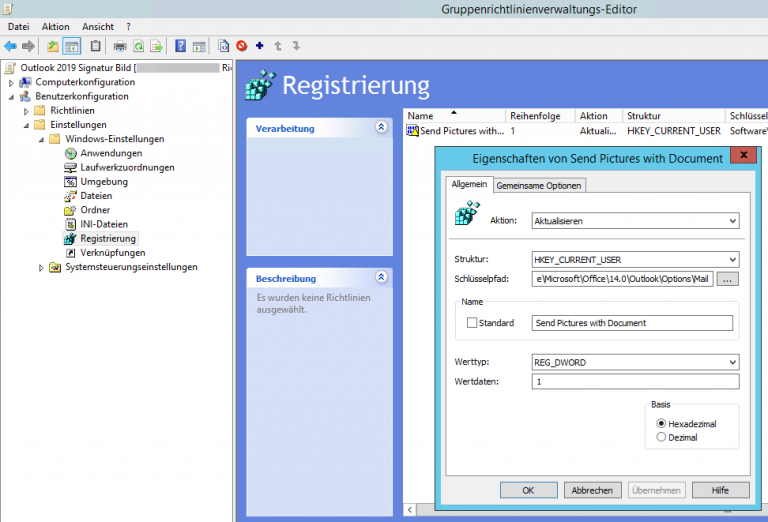The height and width of the screenshot is (522, 768).
Task: Open the Ansicht menu
Action: [98, 27]
